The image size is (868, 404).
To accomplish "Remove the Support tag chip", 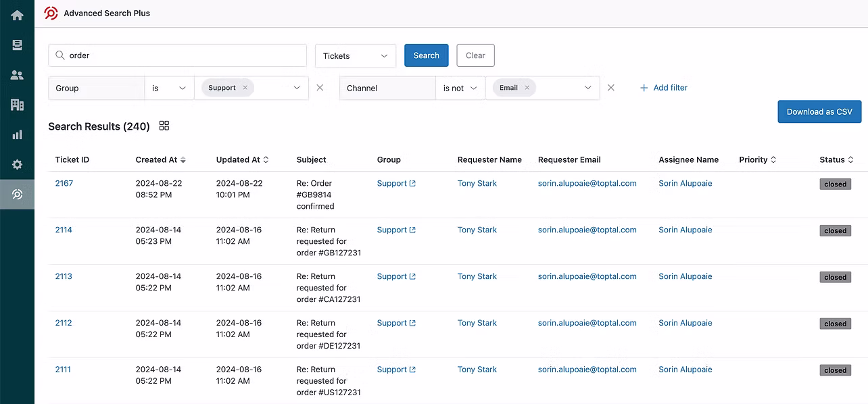I will pyautogui.click(x=245, y=88).
